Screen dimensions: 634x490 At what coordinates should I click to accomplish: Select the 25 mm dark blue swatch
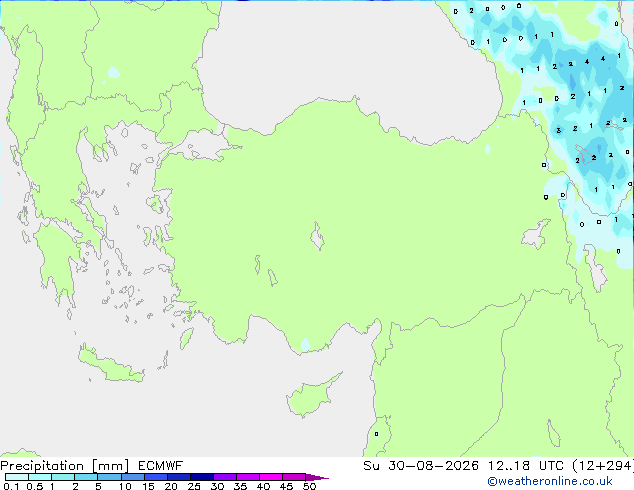202,477
